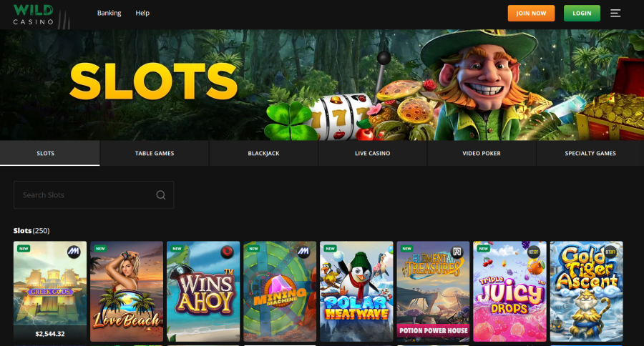
Task: Go to the Live Casino tab
Action: pos(373,153)
